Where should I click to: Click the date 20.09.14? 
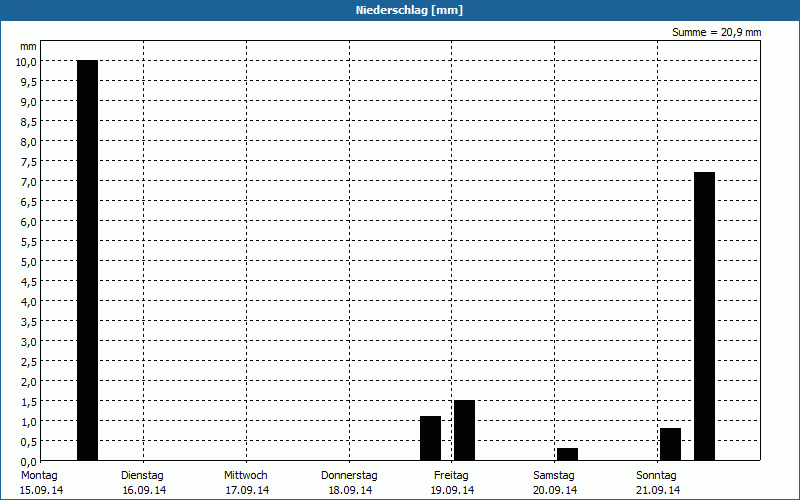555,490
